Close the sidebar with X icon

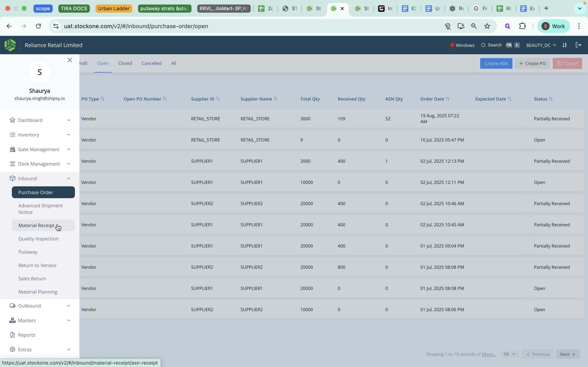point(70,60)
